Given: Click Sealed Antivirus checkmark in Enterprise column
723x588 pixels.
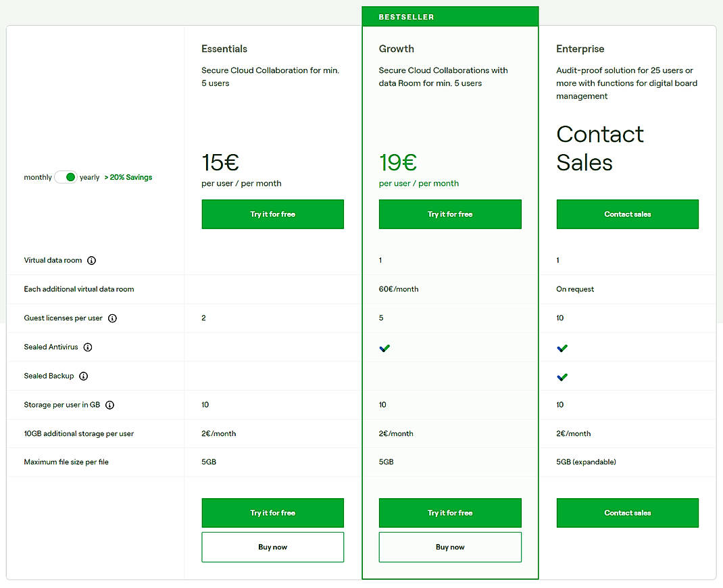Looking at the screenshot, I should [x=562, y=348].
